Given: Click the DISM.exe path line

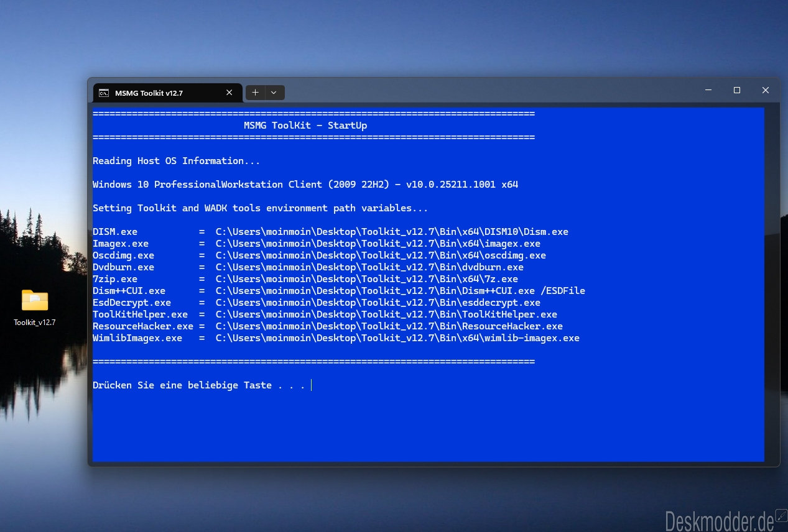Looking at the screenshot, I should (x=330, y=232).
